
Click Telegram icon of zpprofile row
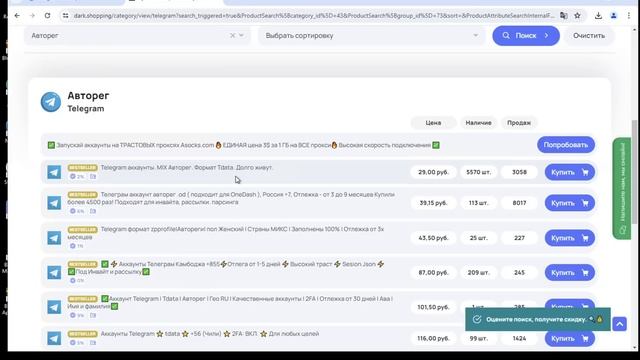click(54, 238)
